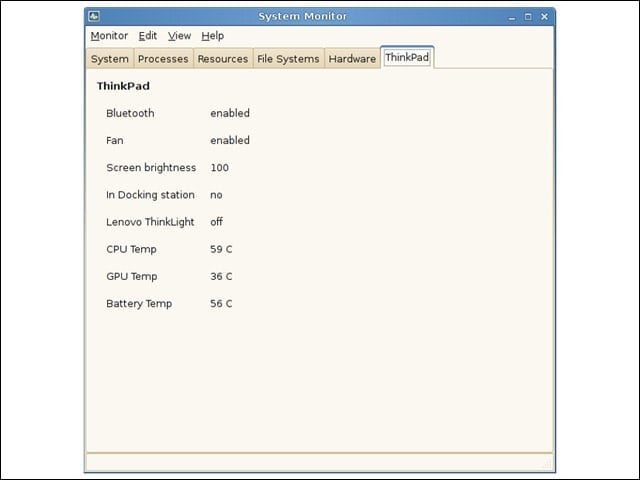Click the resize grip in the status bar
This screenshot has width=640, height=480.
547,464
